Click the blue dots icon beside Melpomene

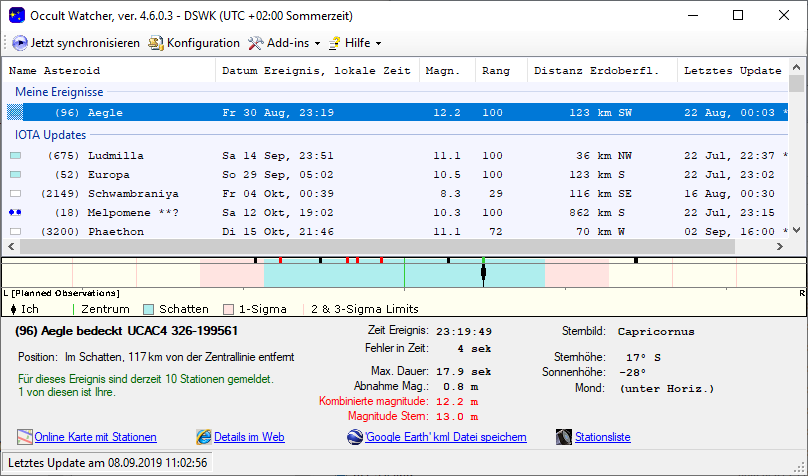(x=15, y=213)
